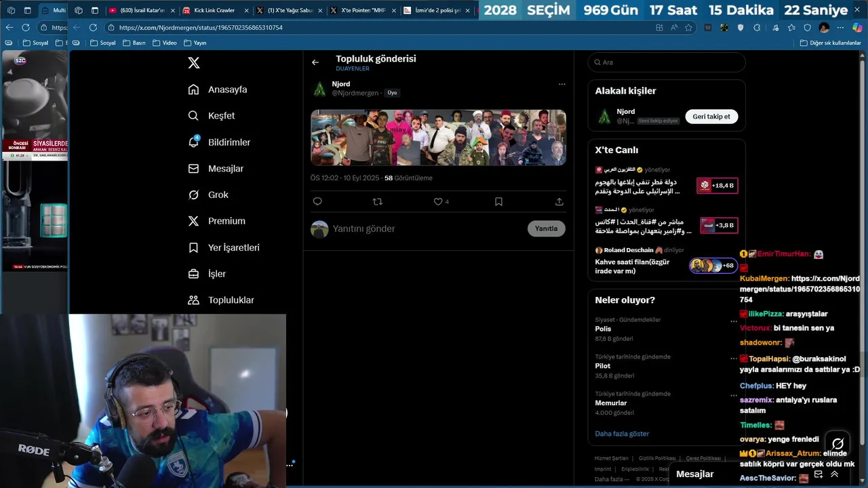
Task: Open the DUAYENLER community link
Action: [x=353, y=69]
